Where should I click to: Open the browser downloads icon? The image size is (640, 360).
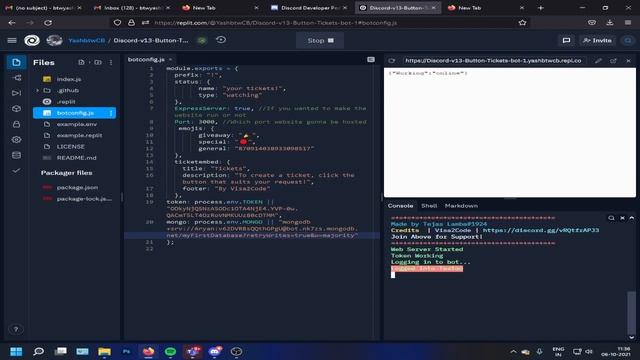(610, 23)
